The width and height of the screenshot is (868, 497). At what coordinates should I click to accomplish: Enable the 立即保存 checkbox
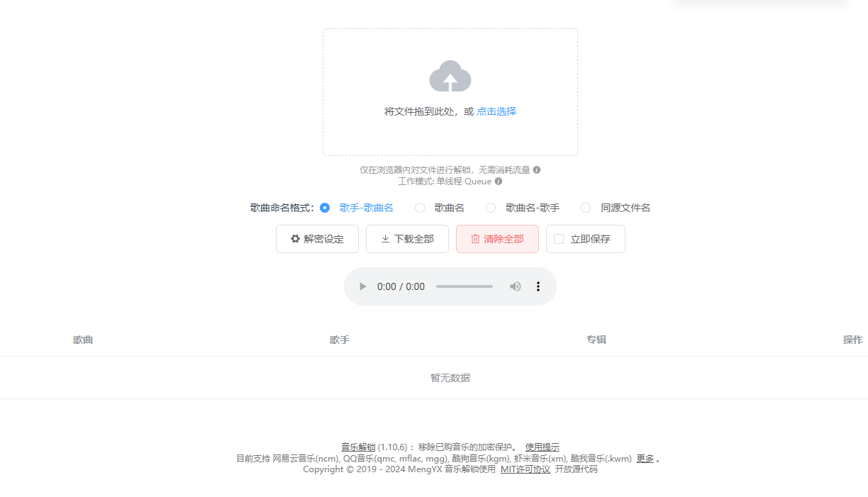[x=558, y=239]
